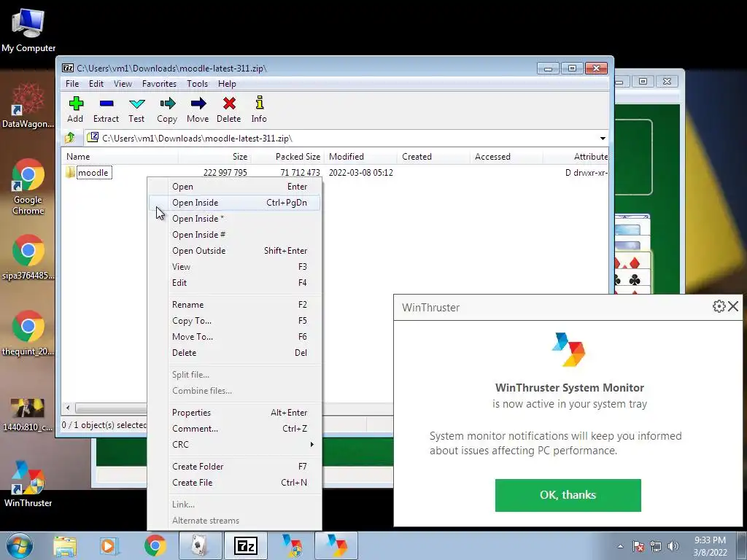Click the active WinThruster taskbar button

click(336, 546)
